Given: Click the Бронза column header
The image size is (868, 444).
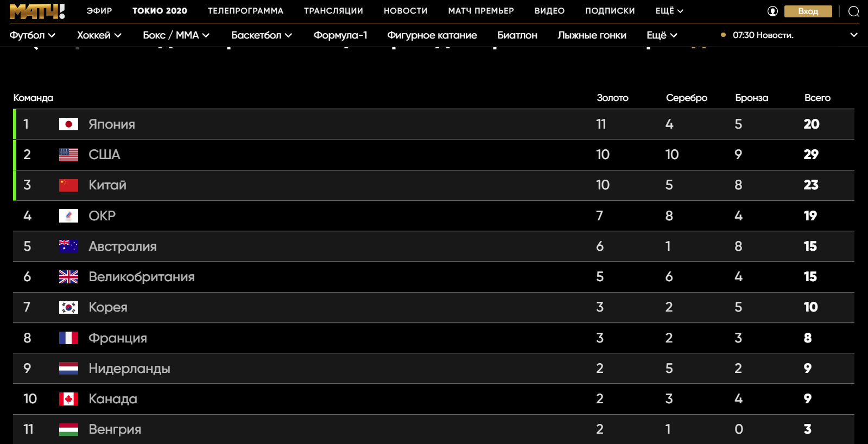Looking at the screenshot, I should point(752,98).
